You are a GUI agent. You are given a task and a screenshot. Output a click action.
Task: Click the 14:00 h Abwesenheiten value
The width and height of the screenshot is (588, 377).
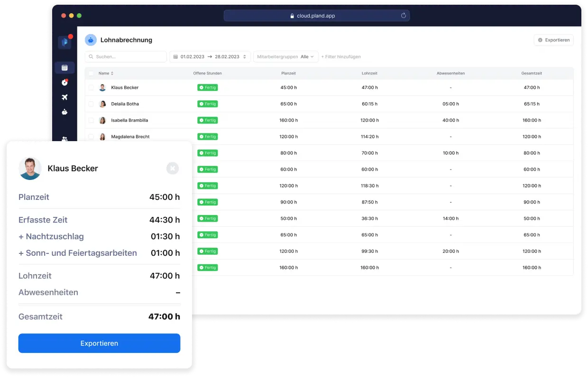(450, 218)
